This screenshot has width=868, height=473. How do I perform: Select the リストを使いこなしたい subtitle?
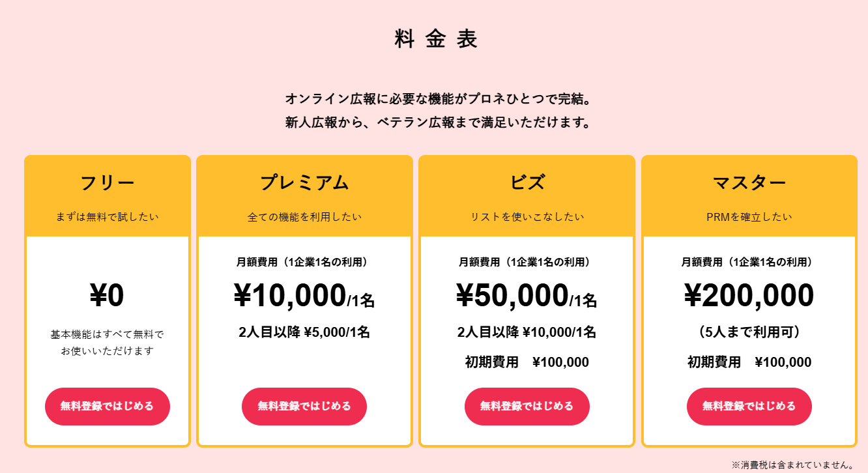tap(527, 217)
